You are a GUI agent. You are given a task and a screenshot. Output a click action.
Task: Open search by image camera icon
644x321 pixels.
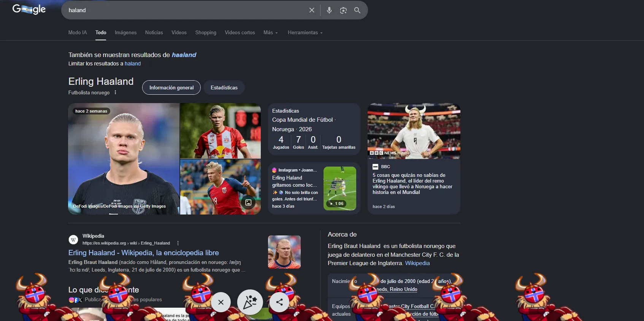343,10
